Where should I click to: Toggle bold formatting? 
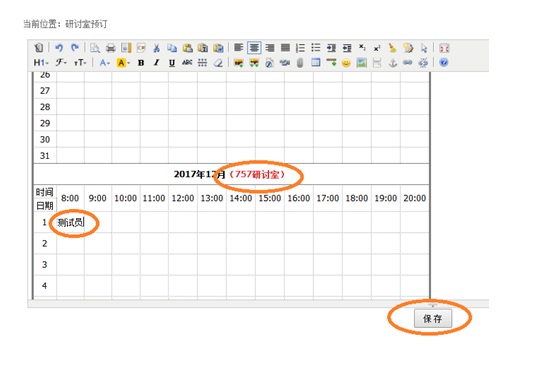141,63
